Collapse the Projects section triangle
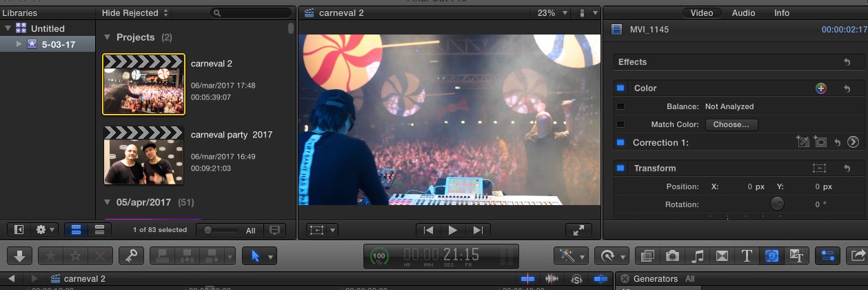 pos(107,37)
